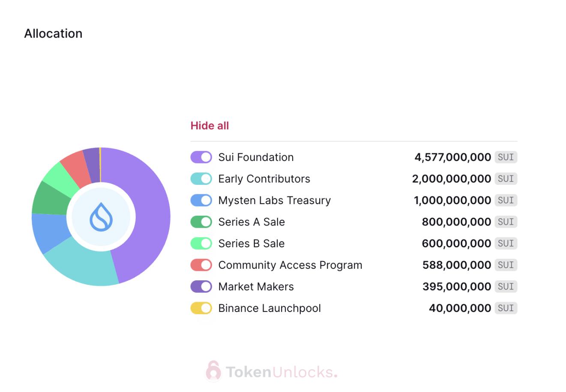The image size is (566, 392).
Task: Click the Sui Foundation label text
Action: tap(256, 157)
